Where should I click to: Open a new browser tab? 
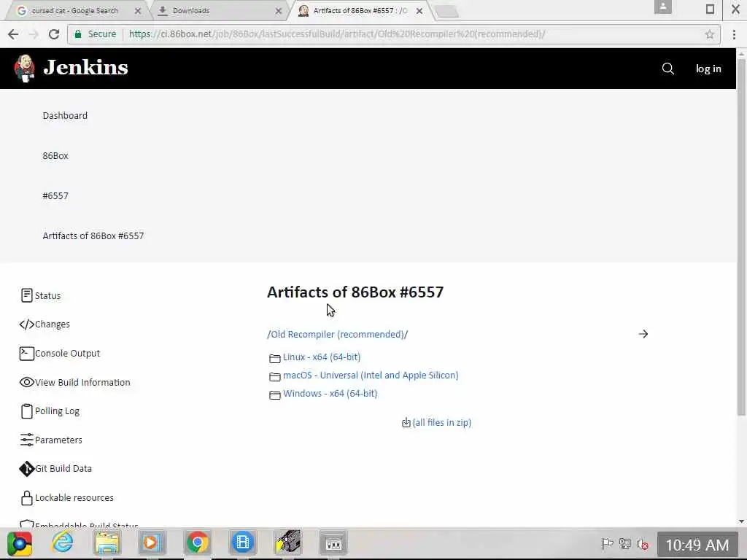pyautogui.click(x=447, y=12)
